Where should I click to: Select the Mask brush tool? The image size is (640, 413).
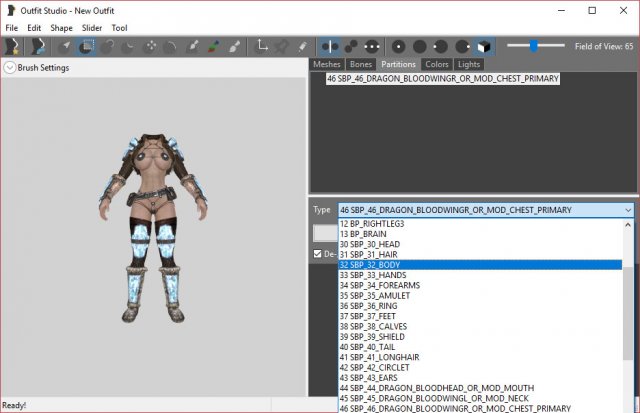86,46
